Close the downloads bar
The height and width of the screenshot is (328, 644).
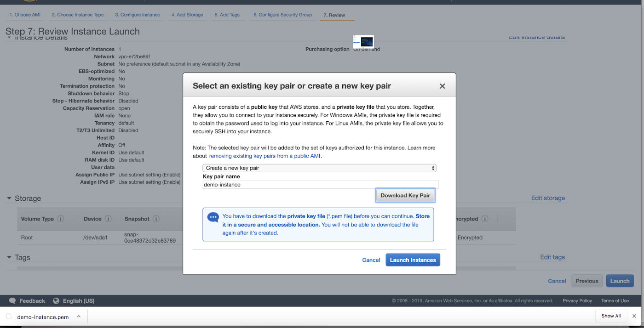point(635,316)
